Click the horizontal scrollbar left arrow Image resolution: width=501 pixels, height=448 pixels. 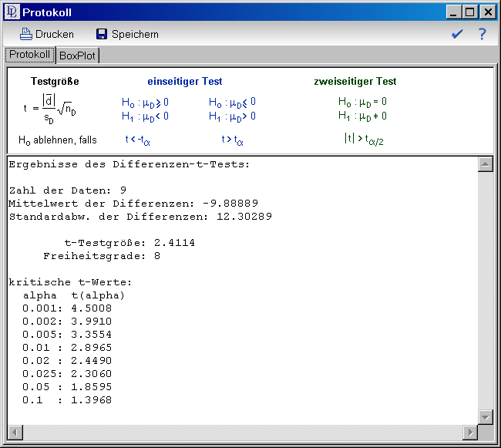click(x=15, y=431)
